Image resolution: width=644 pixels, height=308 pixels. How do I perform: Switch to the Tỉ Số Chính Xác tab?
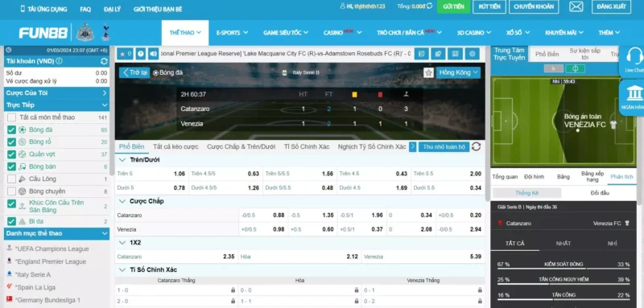[x=307, y=146]
